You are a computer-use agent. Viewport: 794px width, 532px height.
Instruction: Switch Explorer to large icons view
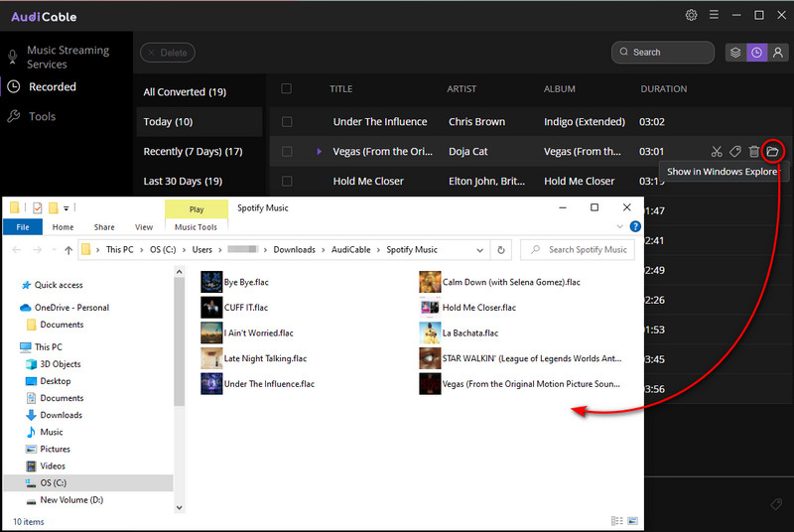tap(632, 521)
